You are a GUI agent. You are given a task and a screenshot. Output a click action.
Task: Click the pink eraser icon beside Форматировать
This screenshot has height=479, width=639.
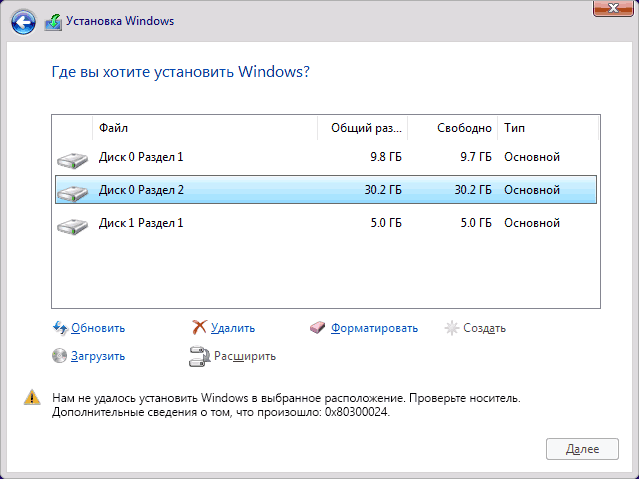tap(317, 327)
